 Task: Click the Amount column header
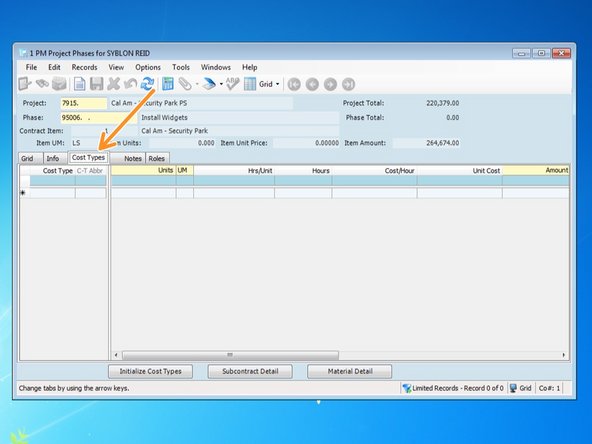tap(536, 170)
